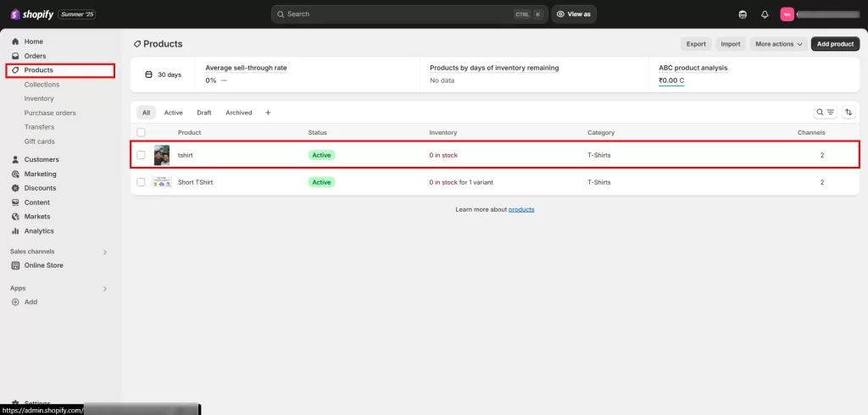The image size is (868, 415).
Task: Open Discounts in the sidebar
Action: click(x=40, y=188)
